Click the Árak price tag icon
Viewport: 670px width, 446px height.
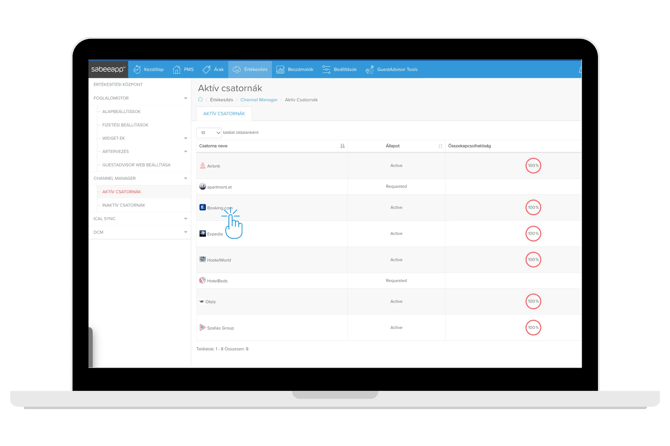(206, 70)
